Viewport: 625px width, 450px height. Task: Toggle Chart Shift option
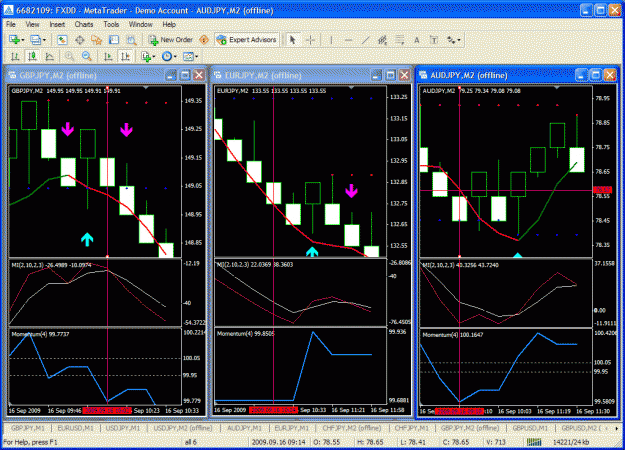point(126,57)
